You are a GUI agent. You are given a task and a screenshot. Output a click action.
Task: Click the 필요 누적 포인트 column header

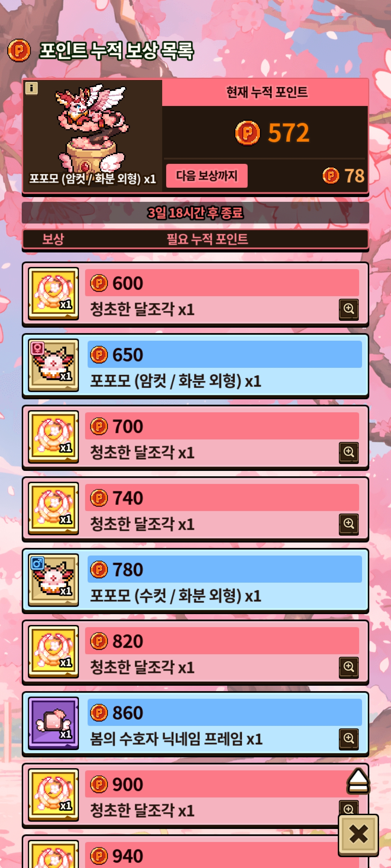(x=207, y=239)
